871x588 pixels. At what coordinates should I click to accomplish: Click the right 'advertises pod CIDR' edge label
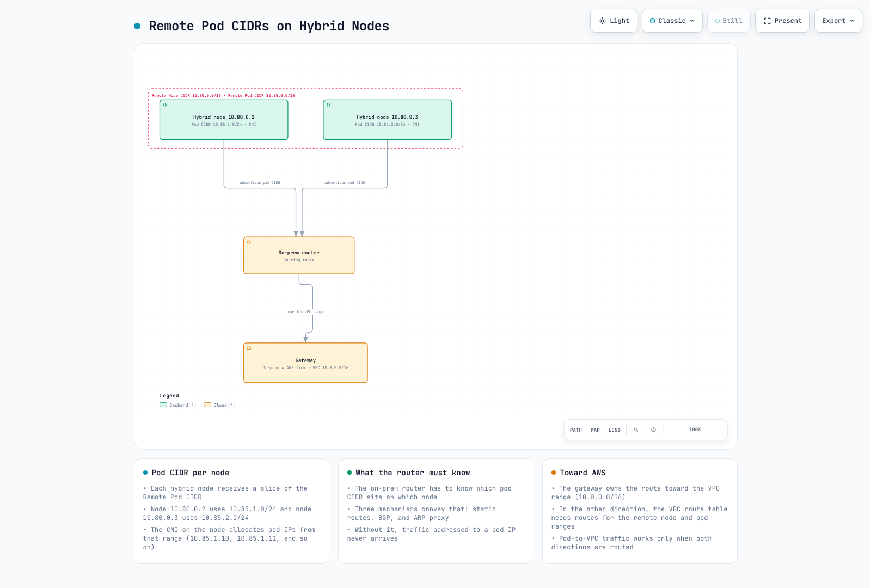[x=345, y=183]
